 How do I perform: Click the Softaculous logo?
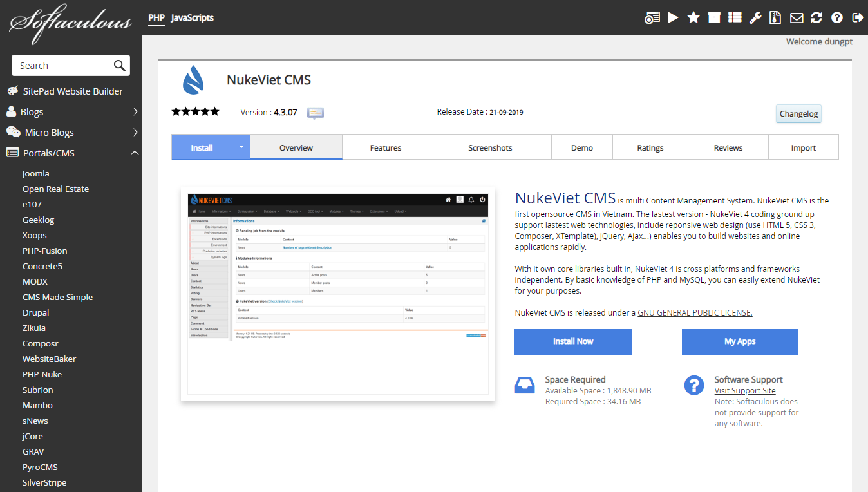(x=70, y=23)
